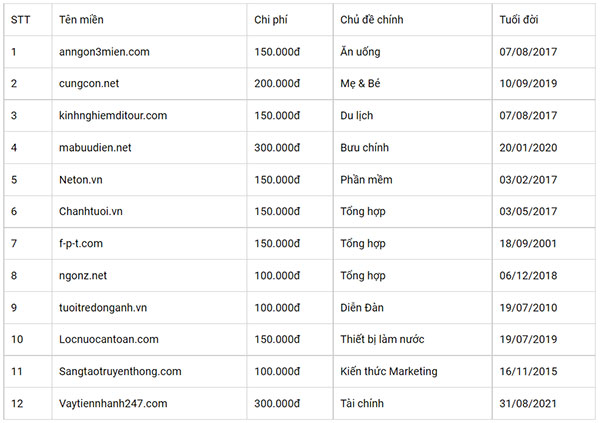The image size is (600, 423).
Task: Click the Tuổi đời column header
Action: pyautogui.click(x=518, y=20)
